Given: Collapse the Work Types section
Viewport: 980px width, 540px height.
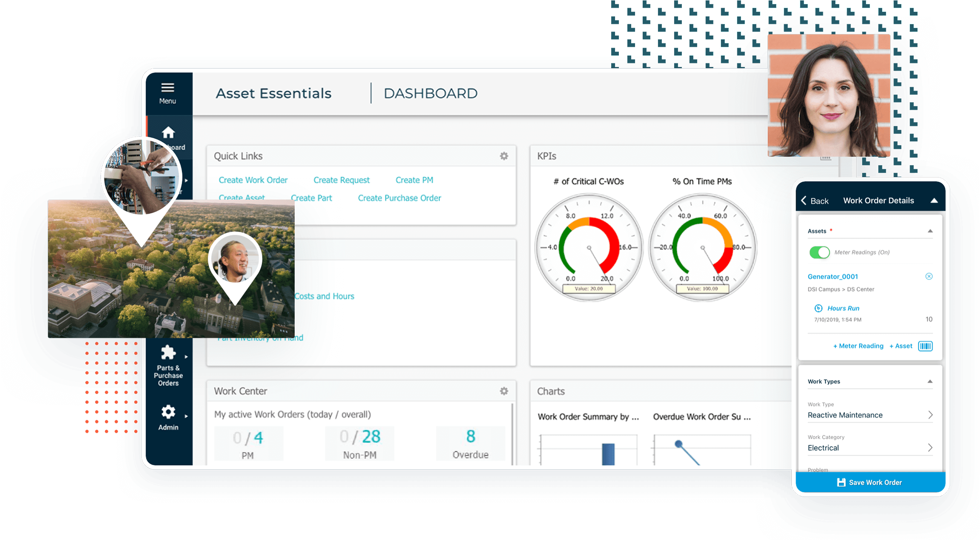Looking at the screenshot, I should (x=930, y=381).
